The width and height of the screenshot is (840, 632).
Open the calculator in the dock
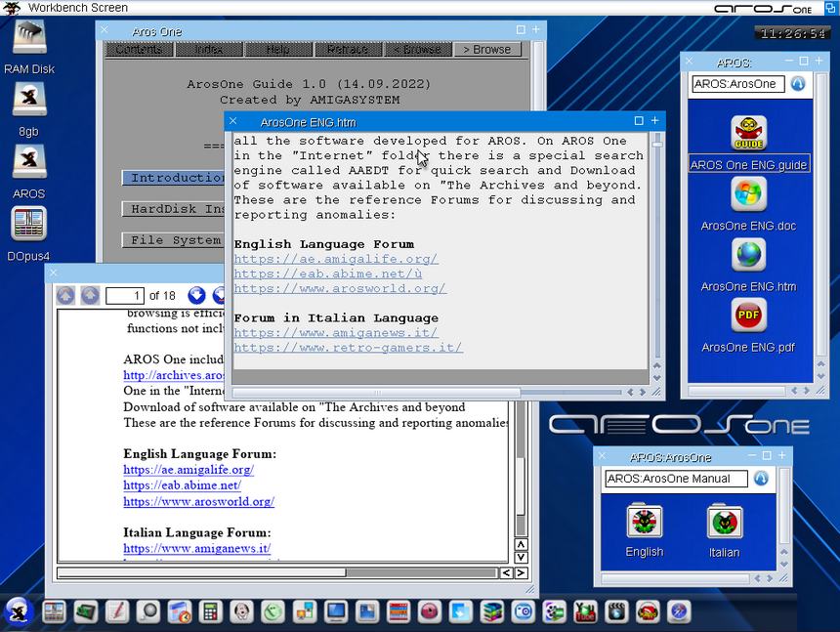(x=210, y=611)
